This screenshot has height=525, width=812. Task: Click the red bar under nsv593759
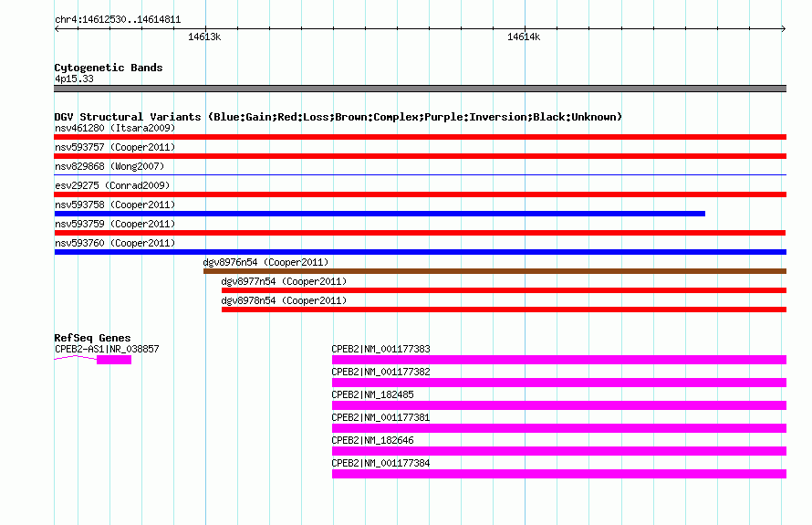coord(420,233)
